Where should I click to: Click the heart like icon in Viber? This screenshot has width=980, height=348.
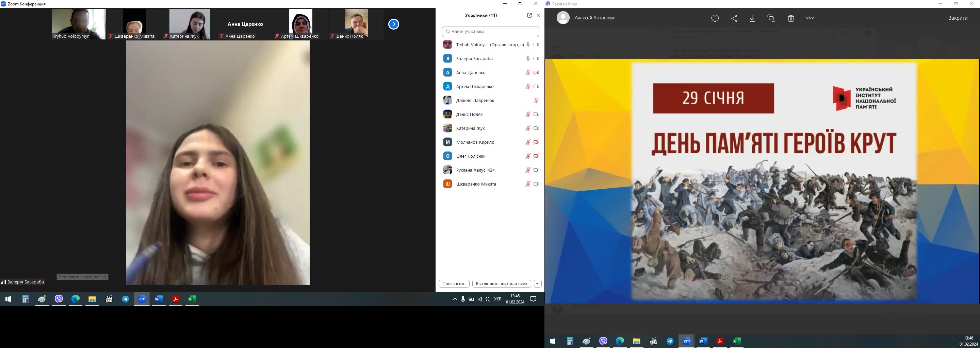coord(715,18)
